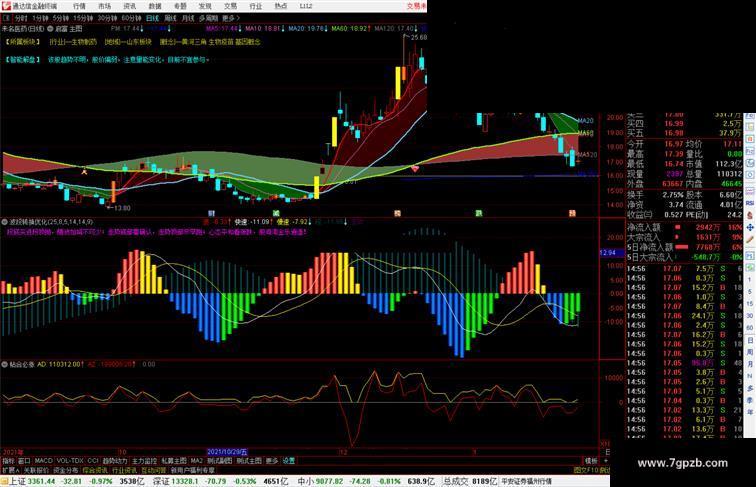Viewport: 756px width, 487px height.
Task: Select the 1分钟 chart period
Action: coord(40,18)
